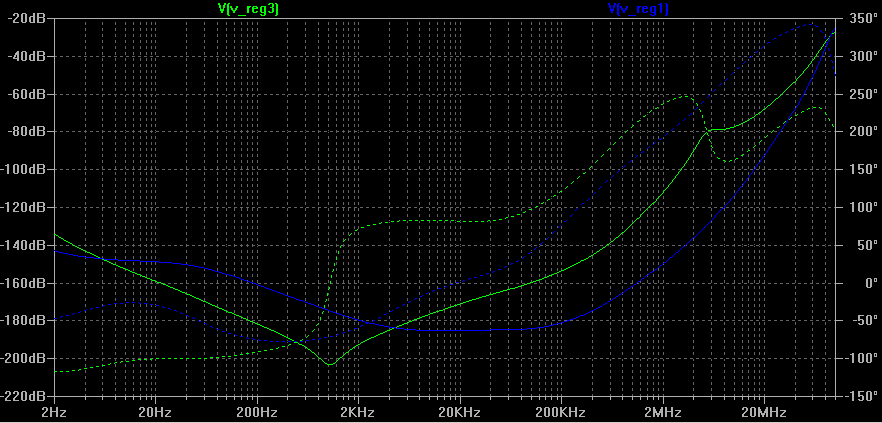Click the -200dB magnitude axis label
Screen dimensions: 882x423
tap(24, 358)
